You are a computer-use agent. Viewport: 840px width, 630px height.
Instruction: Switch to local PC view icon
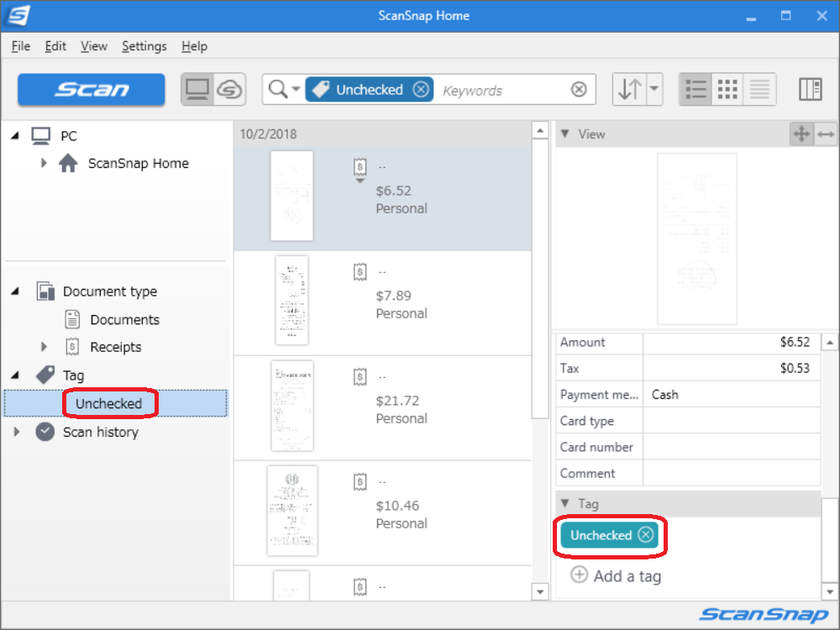(197, 89)
